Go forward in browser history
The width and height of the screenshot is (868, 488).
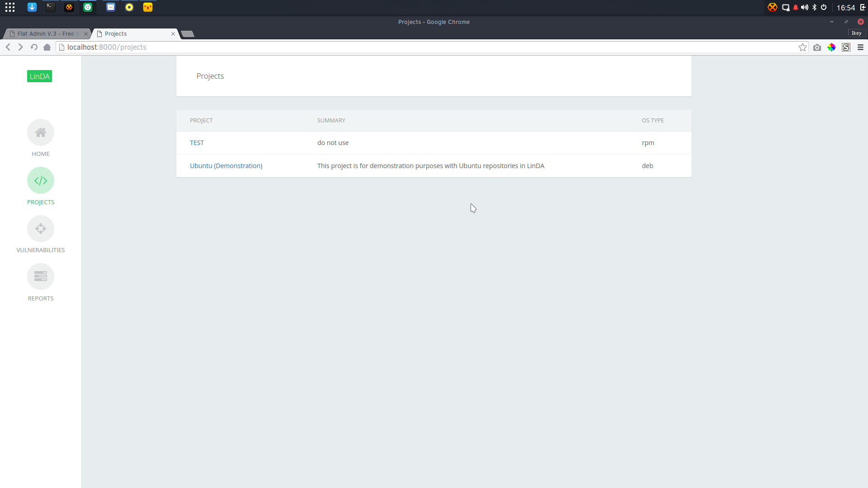20,47
